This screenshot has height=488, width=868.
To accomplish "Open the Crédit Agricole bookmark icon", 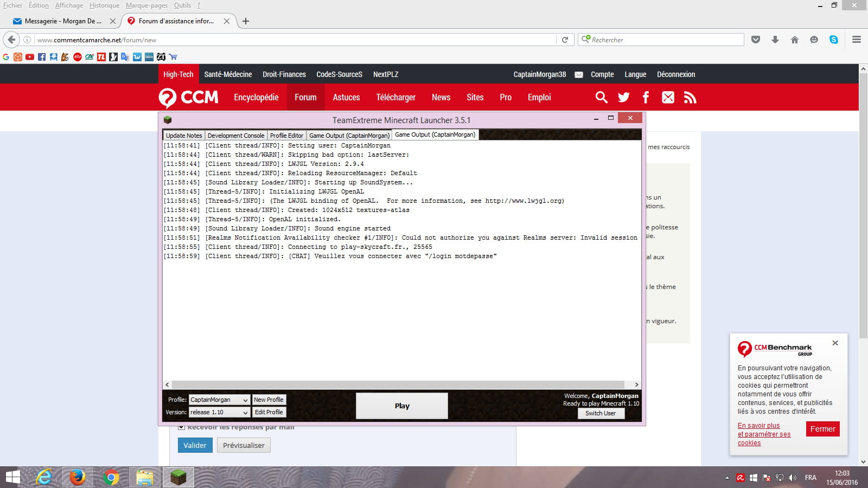I will (90, 57).
